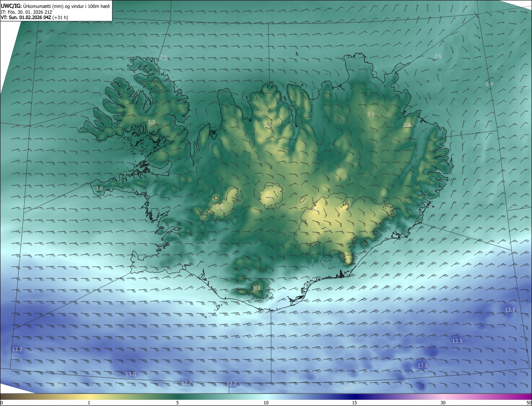Viewport: 532px width, 406px height.
Task: Click the 13.0 value label on the map
Action: point(131,374)
